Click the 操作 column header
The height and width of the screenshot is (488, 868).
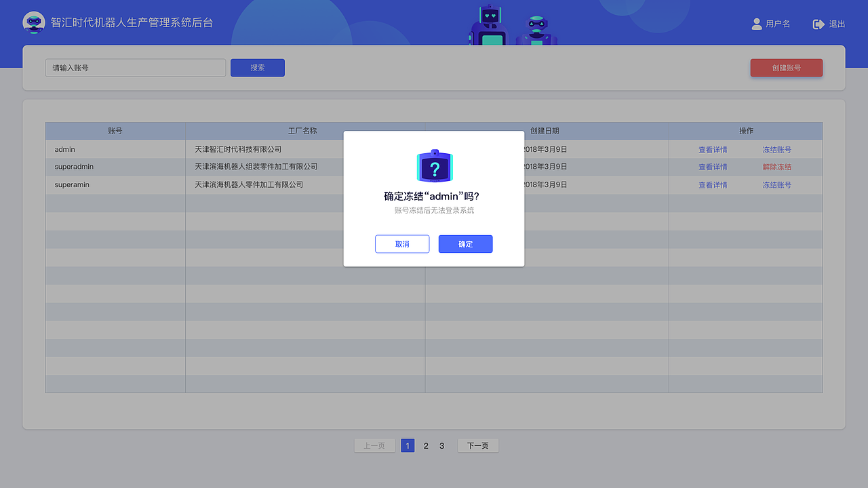click(x=746, y=131)
